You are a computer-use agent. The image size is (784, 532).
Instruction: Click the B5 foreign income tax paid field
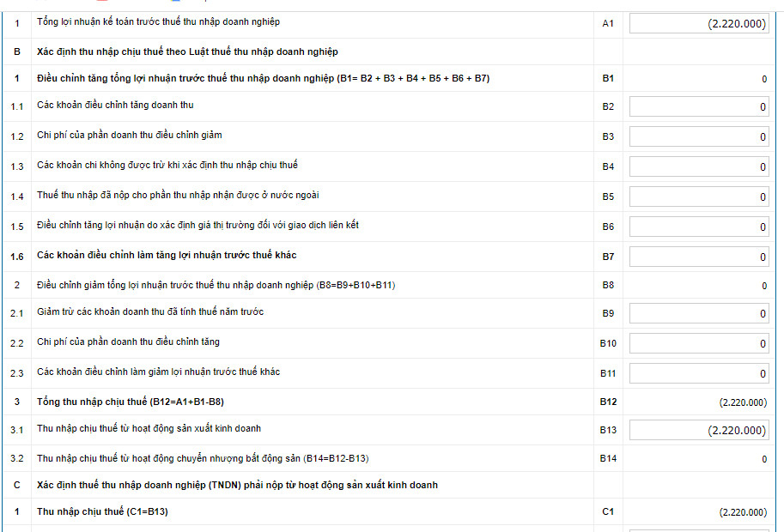[x=699, y=197]
